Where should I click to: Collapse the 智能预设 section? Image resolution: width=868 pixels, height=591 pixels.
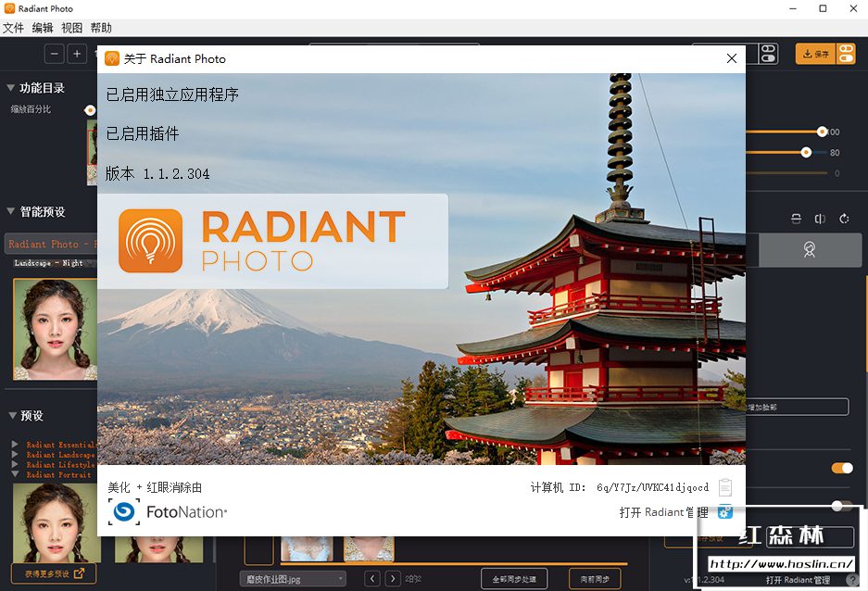10,211
